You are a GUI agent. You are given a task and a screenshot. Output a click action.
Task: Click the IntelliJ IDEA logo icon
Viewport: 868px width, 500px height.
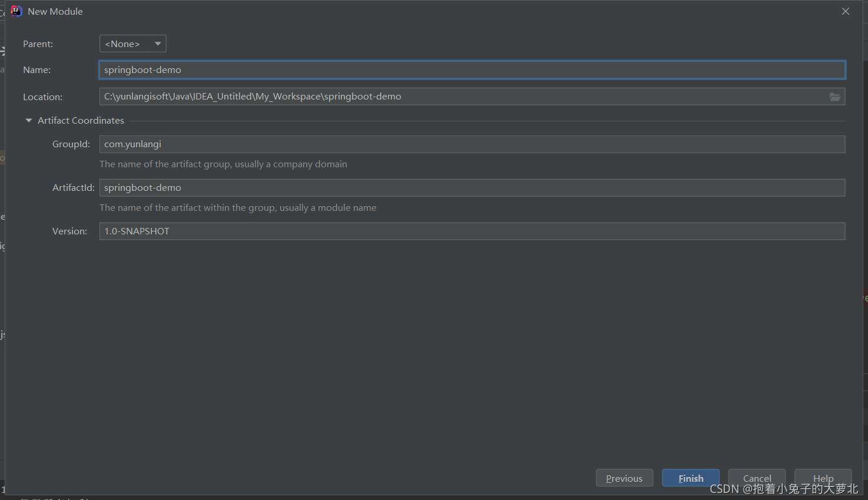[x=16, y=11]
